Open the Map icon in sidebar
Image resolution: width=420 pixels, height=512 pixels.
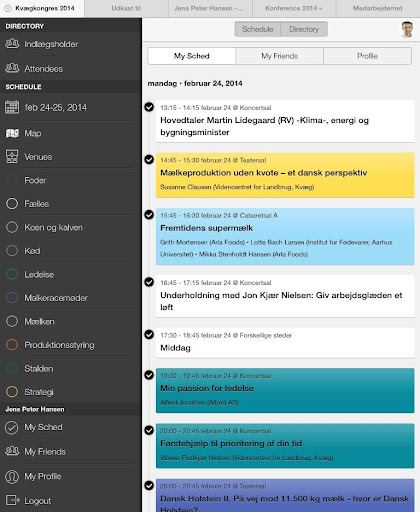click(x=12, y=133)
